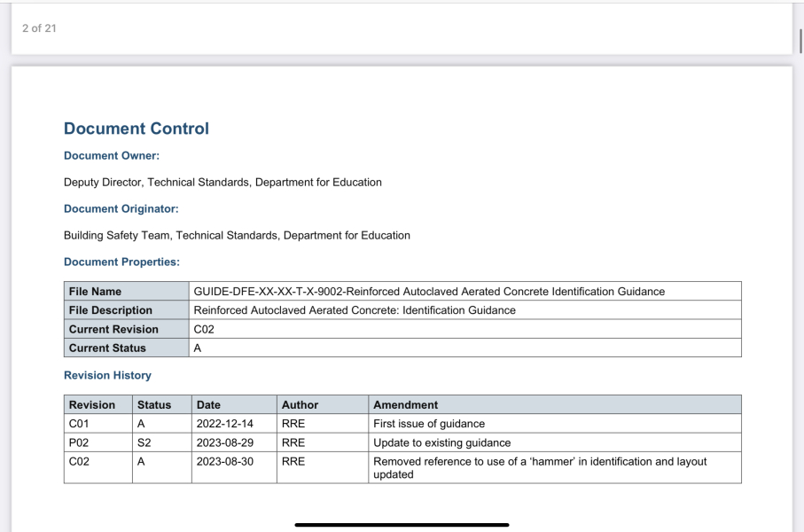Screen dimensions: 804x532
Task: Click revision "C01" in the history table
Action: [x=80, y=424]
